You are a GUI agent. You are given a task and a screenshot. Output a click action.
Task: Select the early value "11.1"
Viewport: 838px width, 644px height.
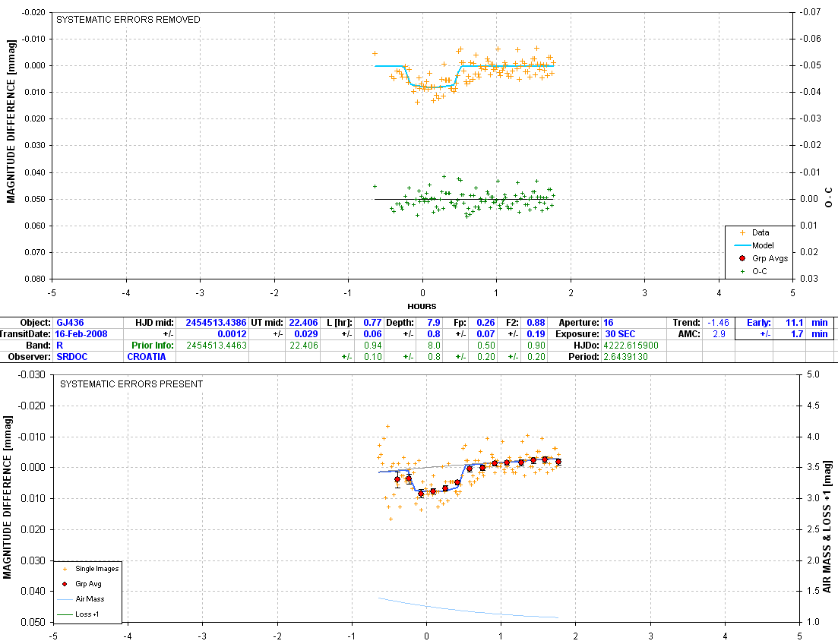tap(794, 323)
